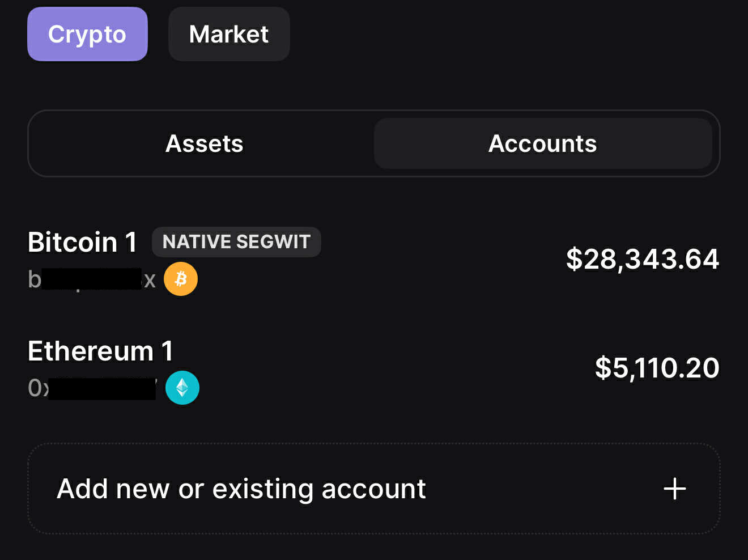This screenshot has height=560, width=748.
Task: Click the Ethereum 1 account name
Action: point(100,351)
